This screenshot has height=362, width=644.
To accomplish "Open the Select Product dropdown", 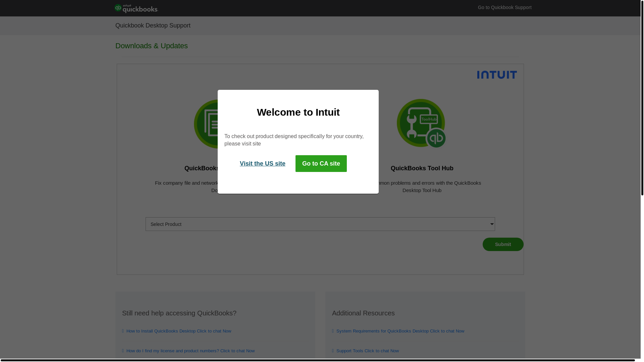I will coord(320,224).
